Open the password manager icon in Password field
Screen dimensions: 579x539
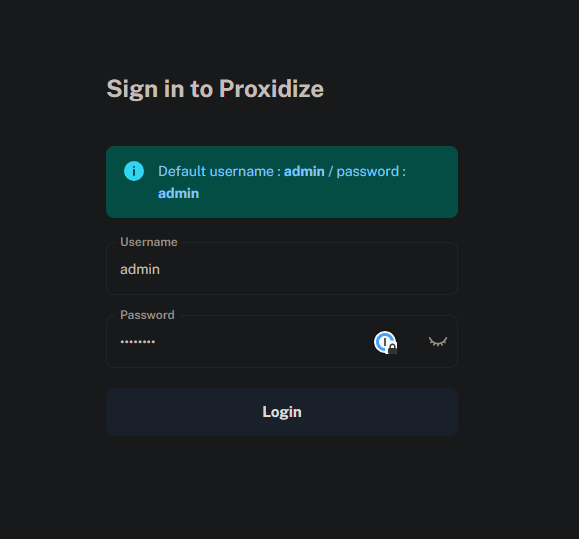click(385, 342)
